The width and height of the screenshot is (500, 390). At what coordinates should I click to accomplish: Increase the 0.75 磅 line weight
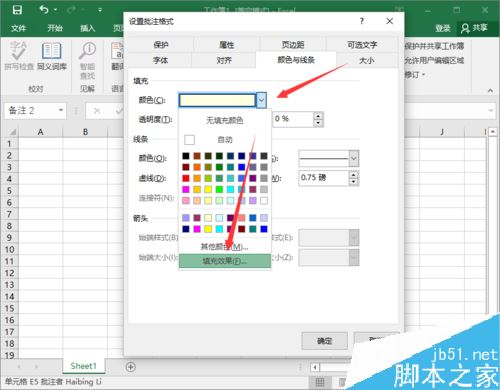[x=354, y=174]
